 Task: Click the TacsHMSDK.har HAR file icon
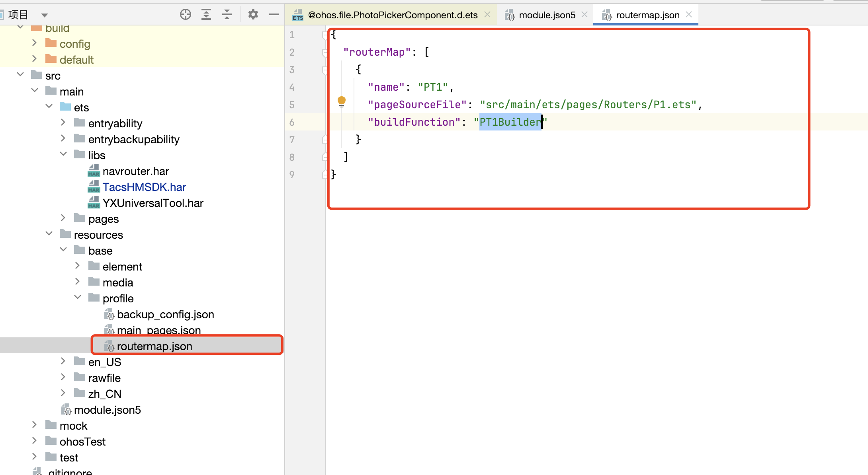click(x=94, y=187)
